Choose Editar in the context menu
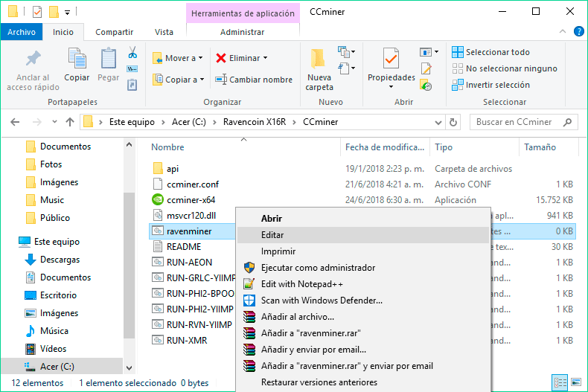The height and width of the screenshot is (392, 588). click(363, 235)
